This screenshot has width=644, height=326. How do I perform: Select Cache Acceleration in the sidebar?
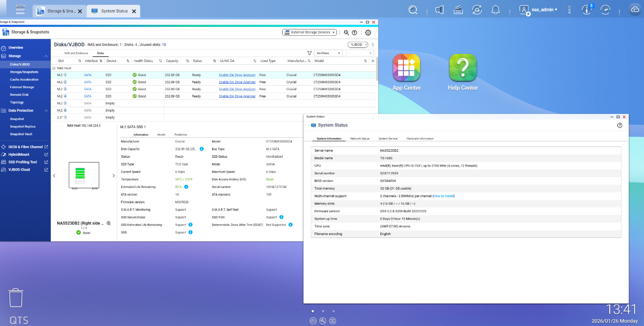point(24,80)
